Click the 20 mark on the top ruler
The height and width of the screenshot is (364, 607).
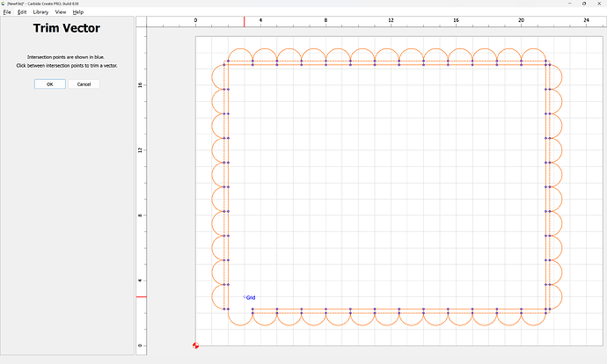tap(521, 18)
